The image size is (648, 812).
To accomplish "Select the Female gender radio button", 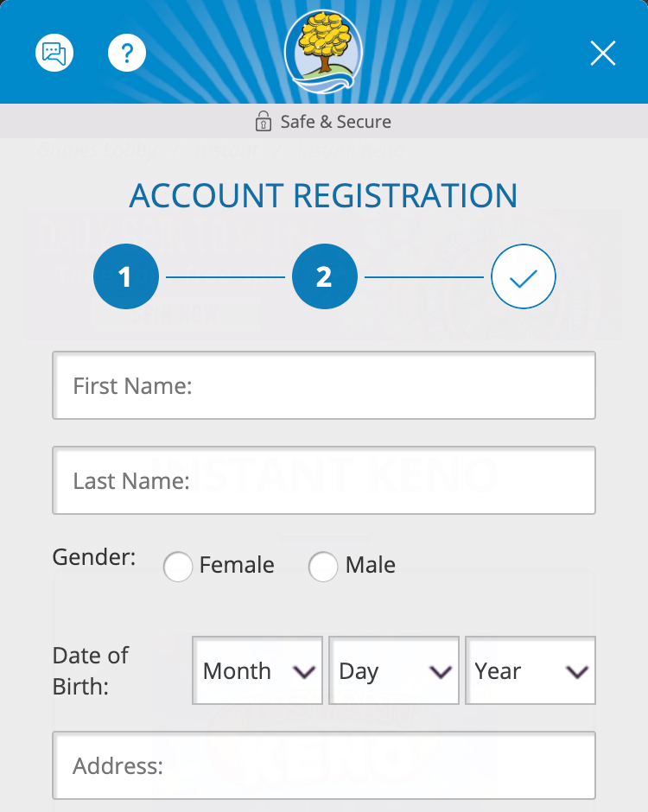I will point(178,567).
